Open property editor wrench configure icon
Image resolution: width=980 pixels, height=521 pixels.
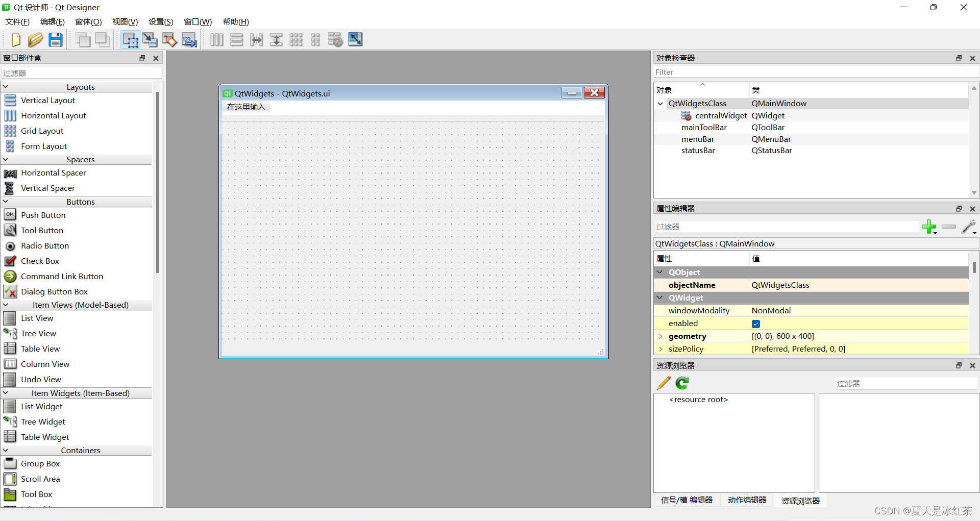pos(969,227)
